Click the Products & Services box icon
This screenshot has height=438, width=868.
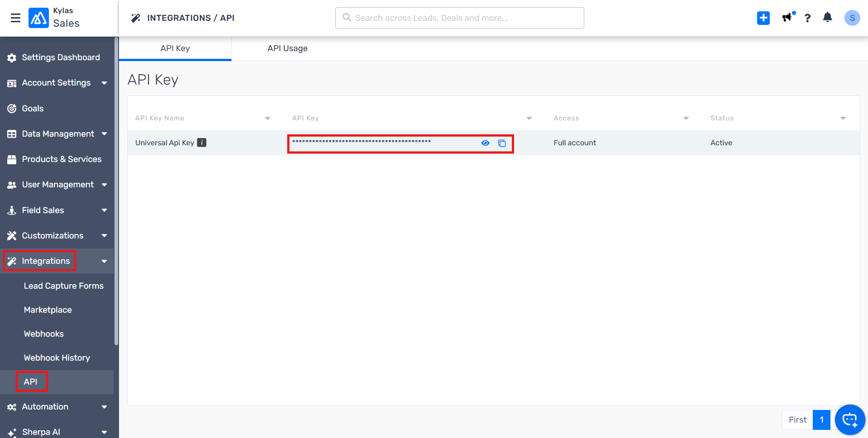pos(12,159)
